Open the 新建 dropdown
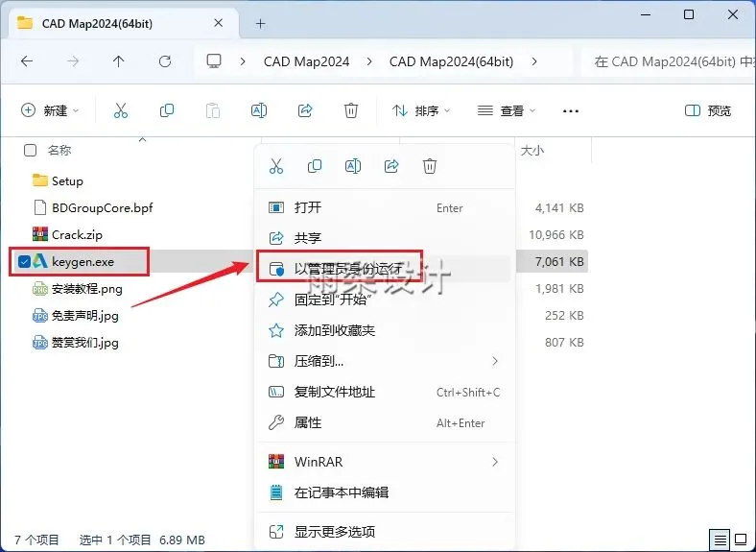 click(x=50, y=110)
